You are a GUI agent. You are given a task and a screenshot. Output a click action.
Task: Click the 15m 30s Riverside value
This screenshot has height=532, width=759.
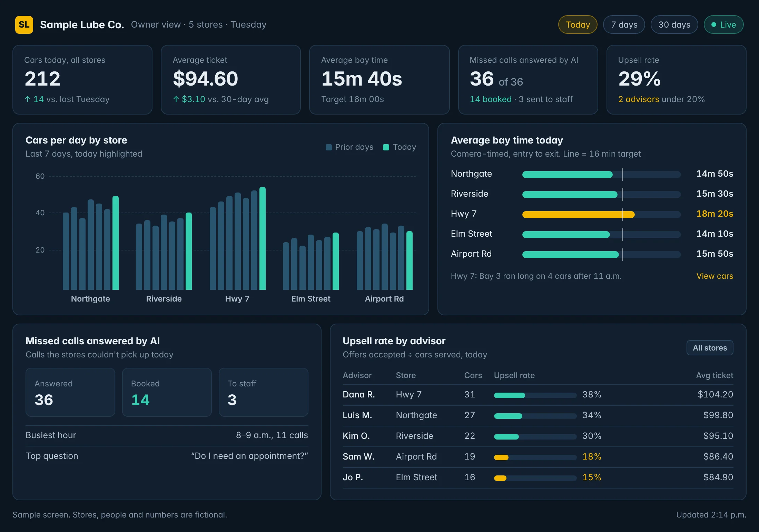[x=714, y=194]
